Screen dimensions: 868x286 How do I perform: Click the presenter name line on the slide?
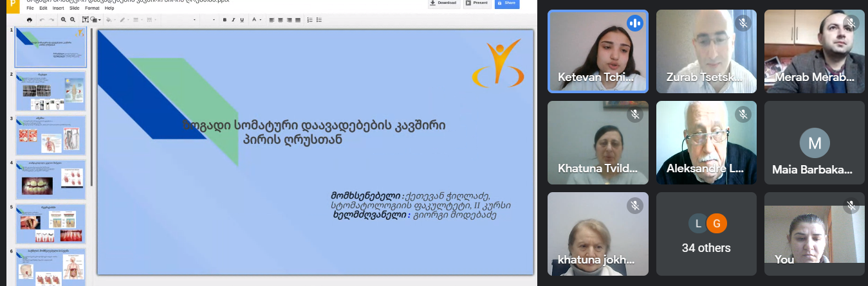[x=411, y=195]
